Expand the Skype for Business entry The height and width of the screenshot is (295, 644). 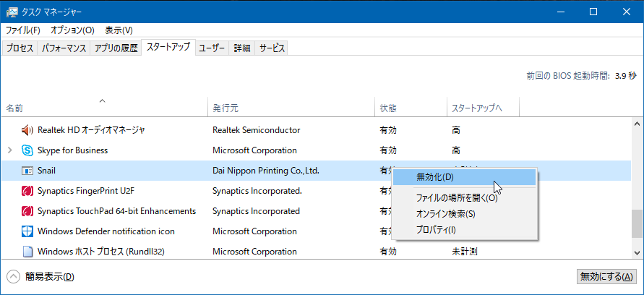(10, 150)
